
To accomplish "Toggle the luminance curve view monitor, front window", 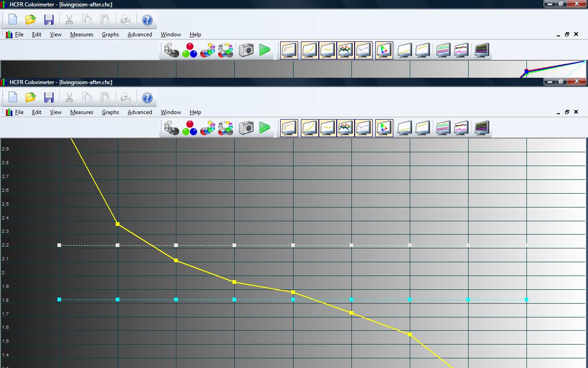I will (310, 128).
